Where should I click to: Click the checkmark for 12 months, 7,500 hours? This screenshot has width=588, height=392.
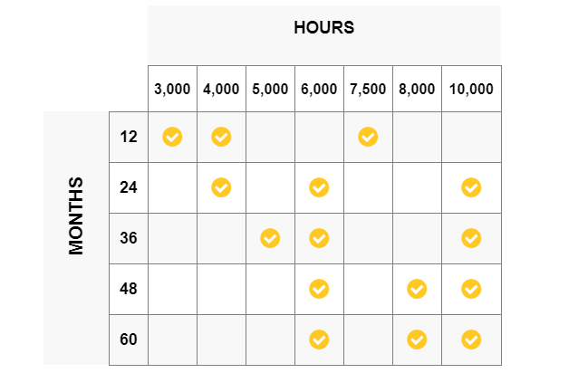pyautogui.click(x=368, y=137)
